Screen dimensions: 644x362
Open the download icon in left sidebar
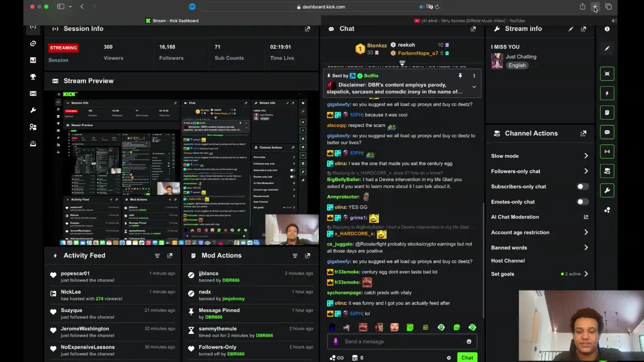pos(33,143)
